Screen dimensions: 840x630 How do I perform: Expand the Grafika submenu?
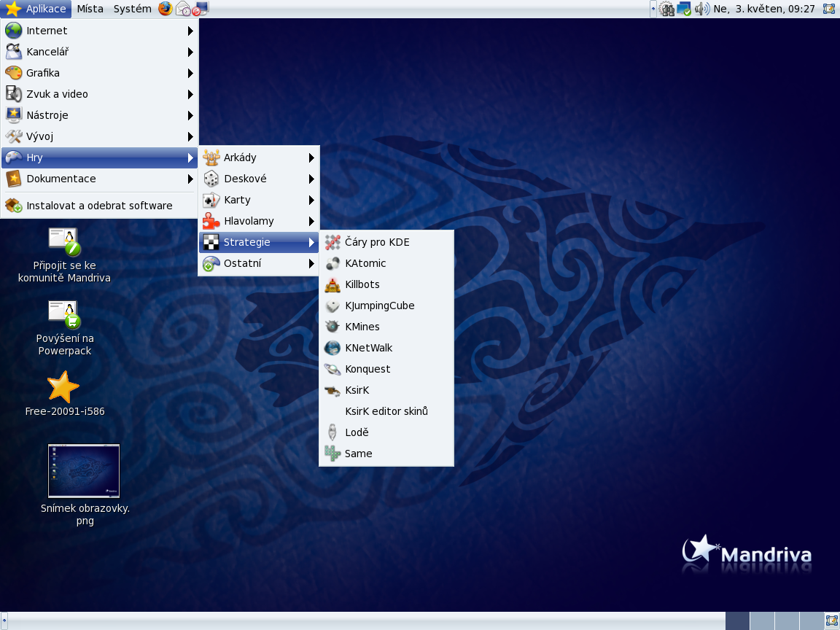point(99,73)
